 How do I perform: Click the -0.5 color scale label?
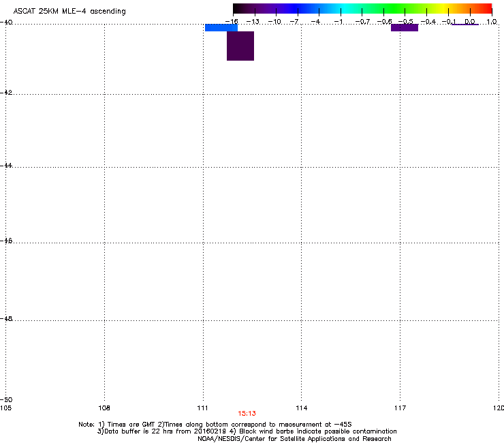406,22
